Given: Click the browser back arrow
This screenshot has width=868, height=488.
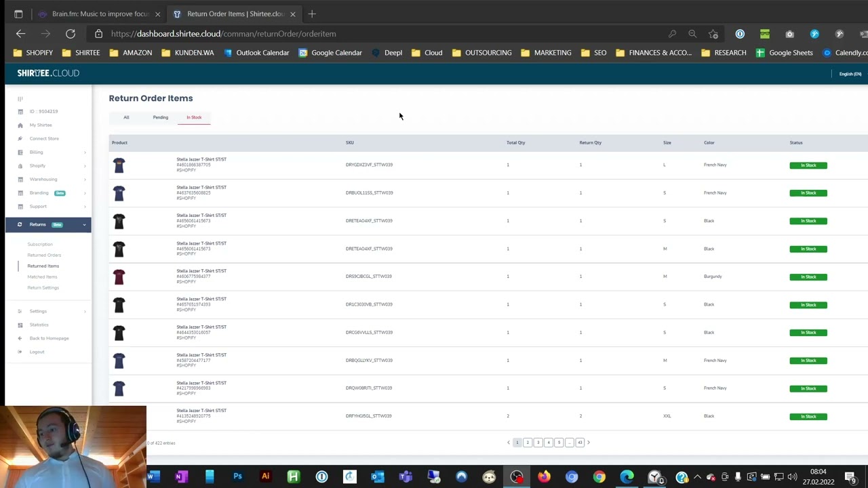Looking at the screenshot, I should click(x=21, y=34).
